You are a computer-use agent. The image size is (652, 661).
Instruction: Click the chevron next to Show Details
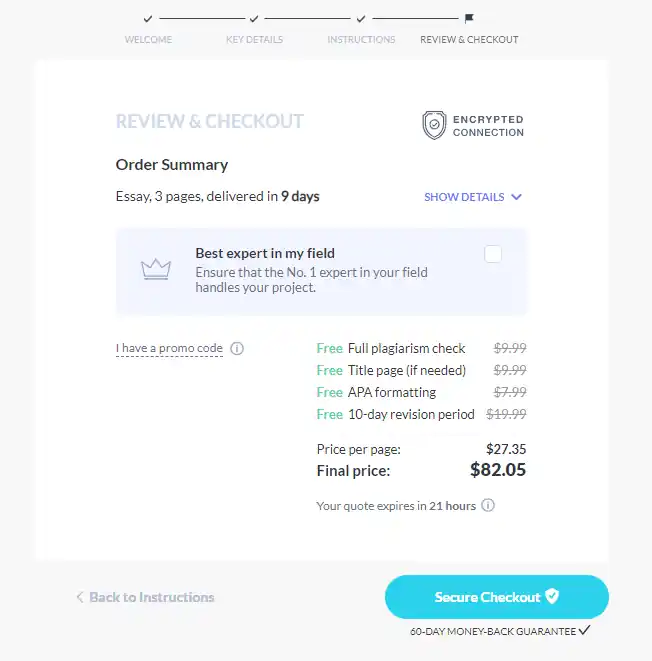(x=516, y=197)
